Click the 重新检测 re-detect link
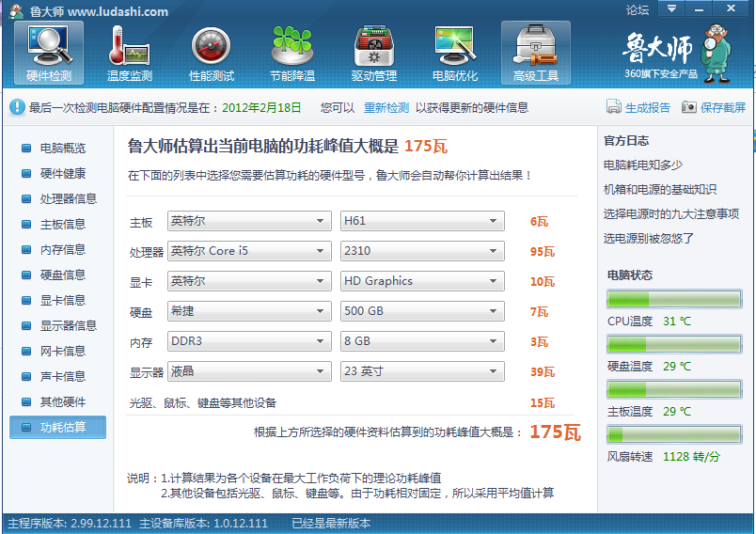 click(386, 107)
